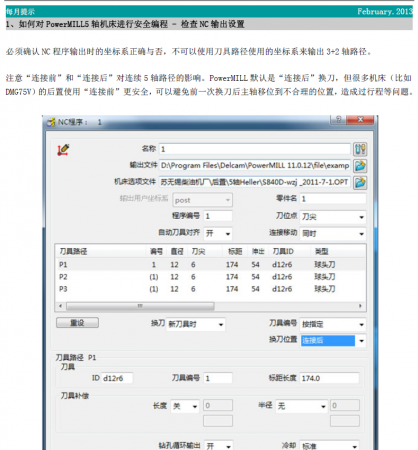Click the 类型 column header
Viewport: 418px width, 450px height.
(x=322, y=251)
